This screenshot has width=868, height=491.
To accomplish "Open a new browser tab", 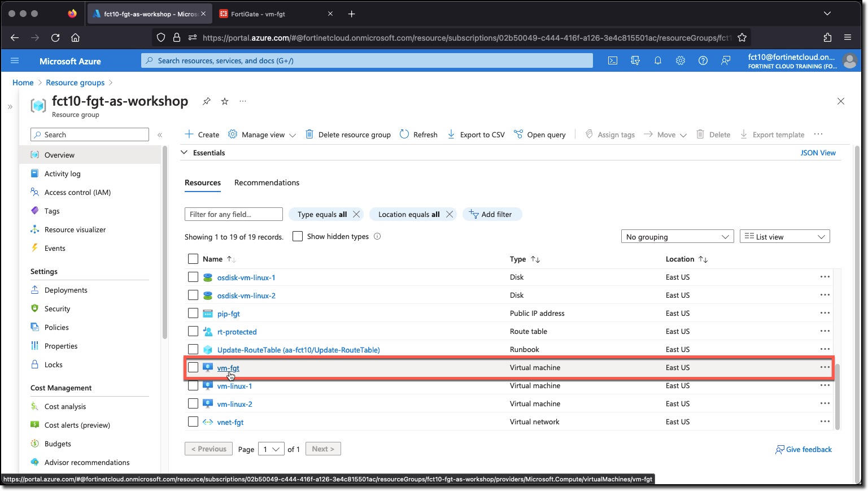I will coord(352,14).
